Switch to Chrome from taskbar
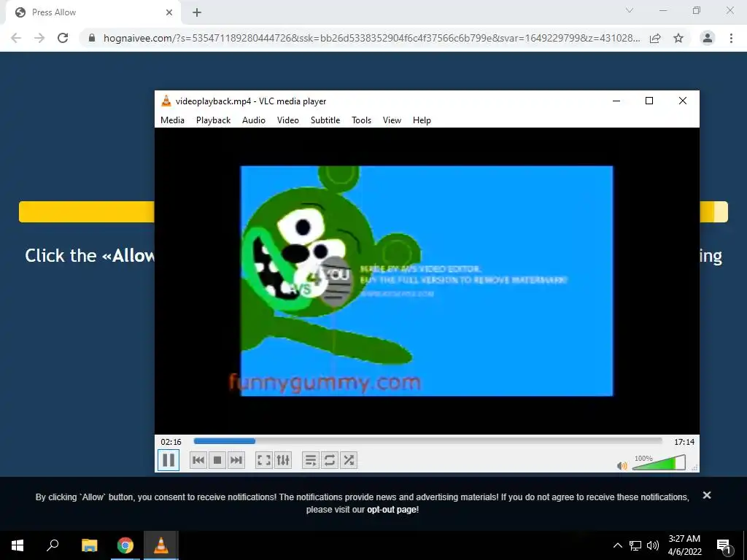This screenshot has height=560, width=747. pyautogui.click(x=125, y=545)
